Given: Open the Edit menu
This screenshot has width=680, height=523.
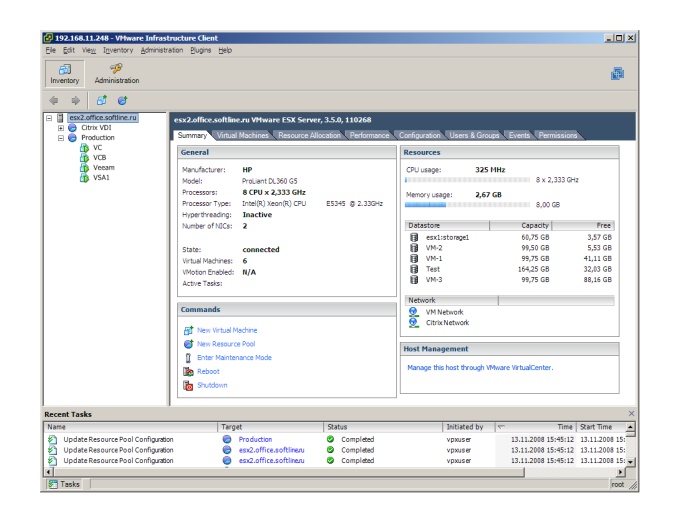Looking at the screenshot, I should tap(69, 50).
